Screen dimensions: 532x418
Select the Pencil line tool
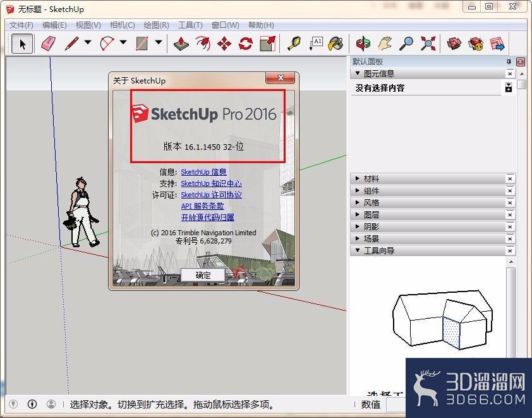point(71,44)
